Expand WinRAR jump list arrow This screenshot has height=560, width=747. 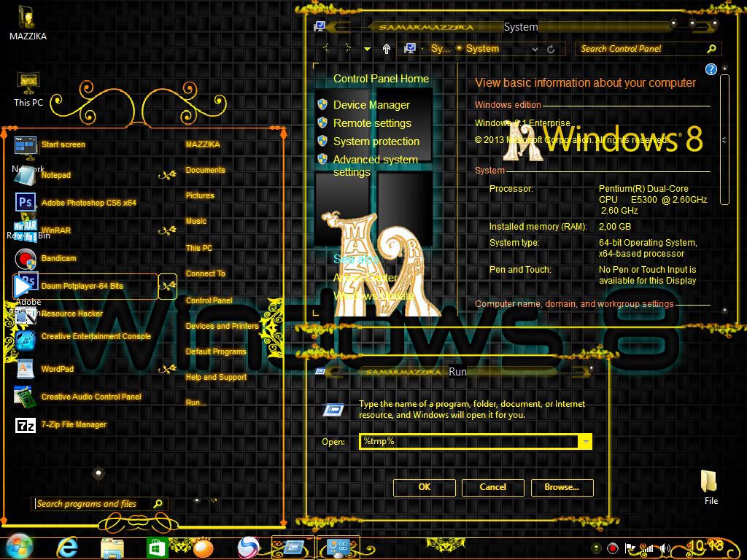(x=167, y=231)
